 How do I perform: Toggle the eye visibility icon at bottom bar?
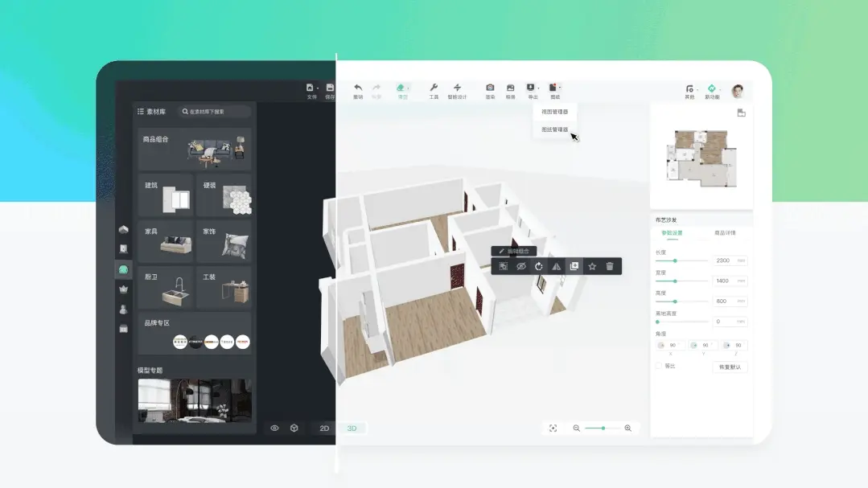pos(274,429)
